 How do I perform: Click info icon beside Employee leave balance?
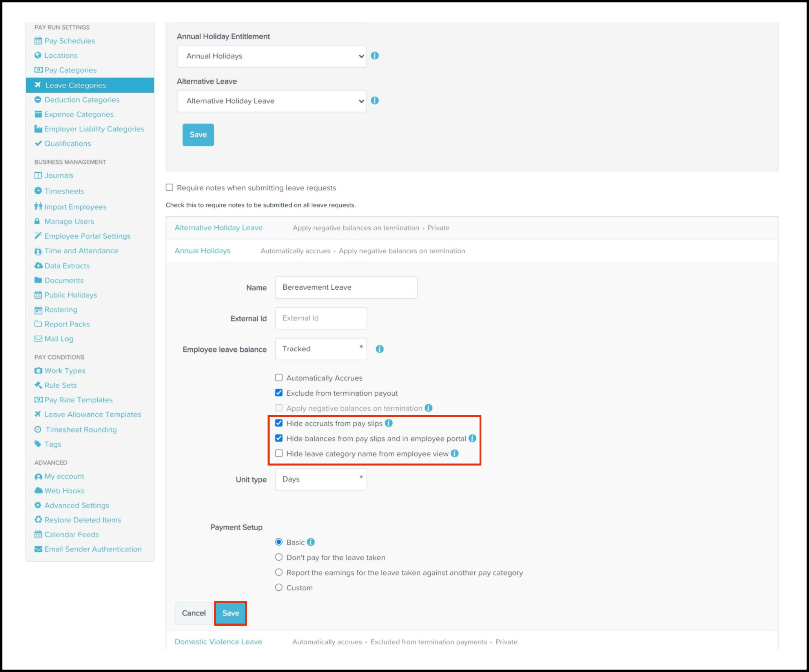click(379, 349)
